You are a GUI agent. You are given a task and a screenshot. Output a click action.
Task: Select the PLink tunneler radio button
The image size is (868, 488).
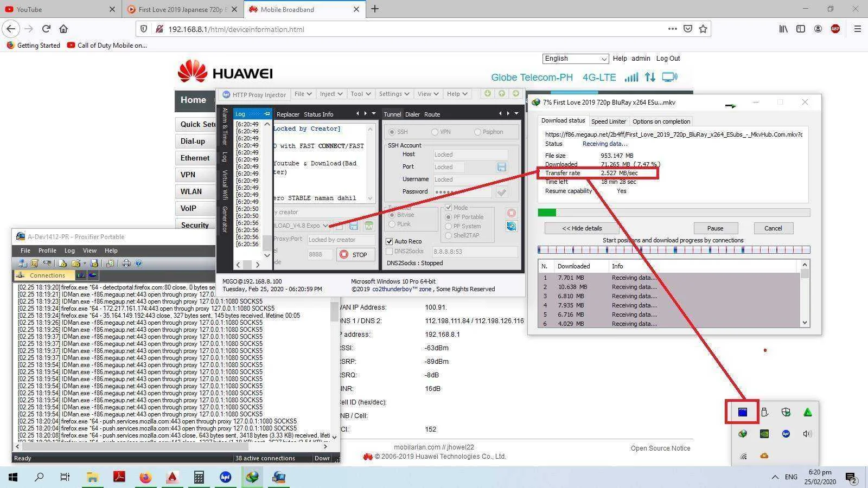point(392,224)
